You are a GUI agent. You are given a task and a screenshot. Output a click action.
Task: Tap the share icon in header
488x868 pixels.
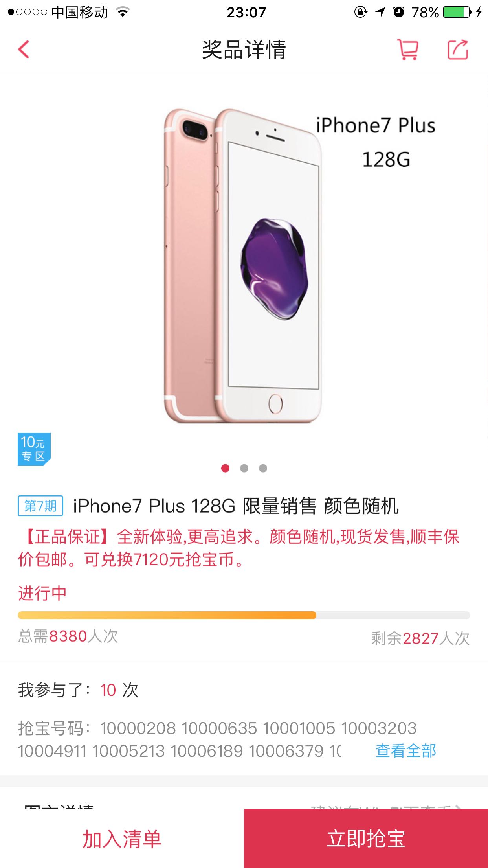pyautogui.click(x=458, y=50)
